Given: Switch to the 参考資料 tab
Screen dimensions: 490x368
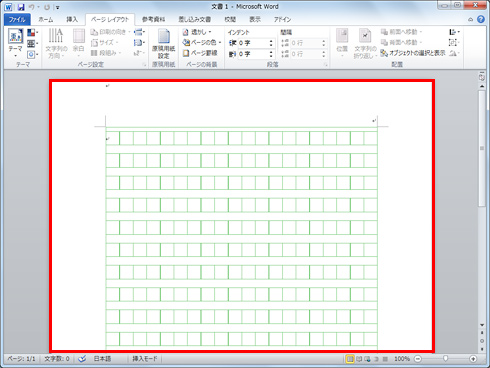Looking at the screenshot, I should [153, 20].
